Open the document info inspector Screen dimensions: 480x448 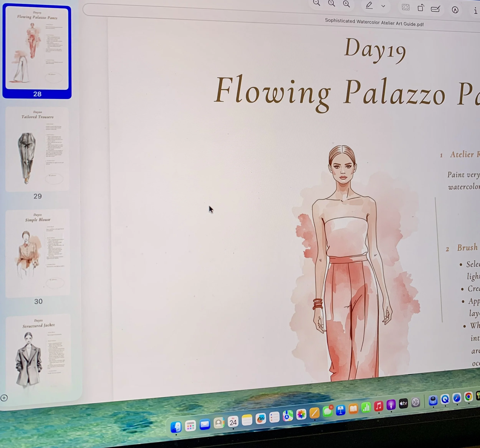coord(476,11)
